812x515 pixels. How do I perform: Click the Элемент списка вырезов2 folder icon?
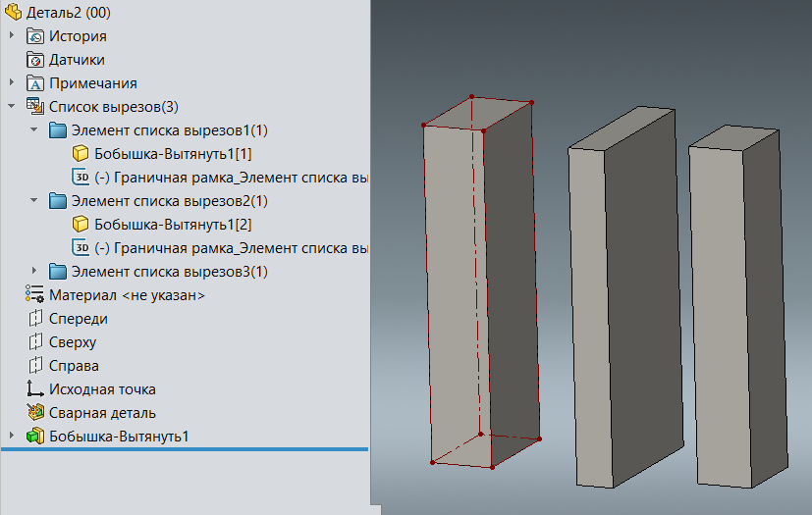[x=58, y=201]
